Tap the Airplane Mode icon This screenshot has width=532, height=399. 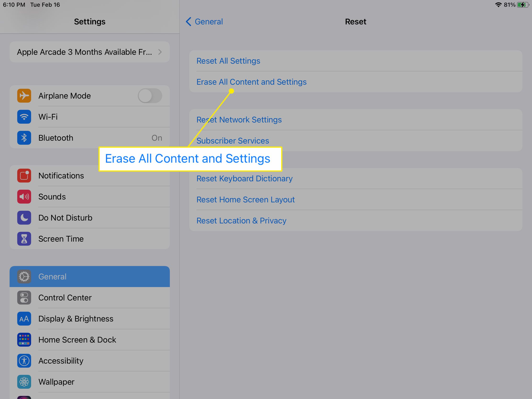pos(23,95)
